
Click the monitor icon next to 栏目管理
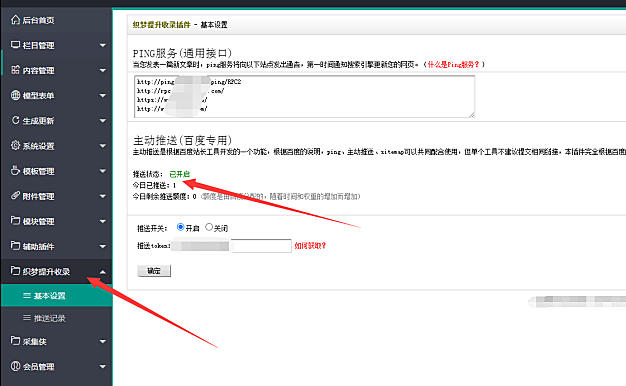15,45
